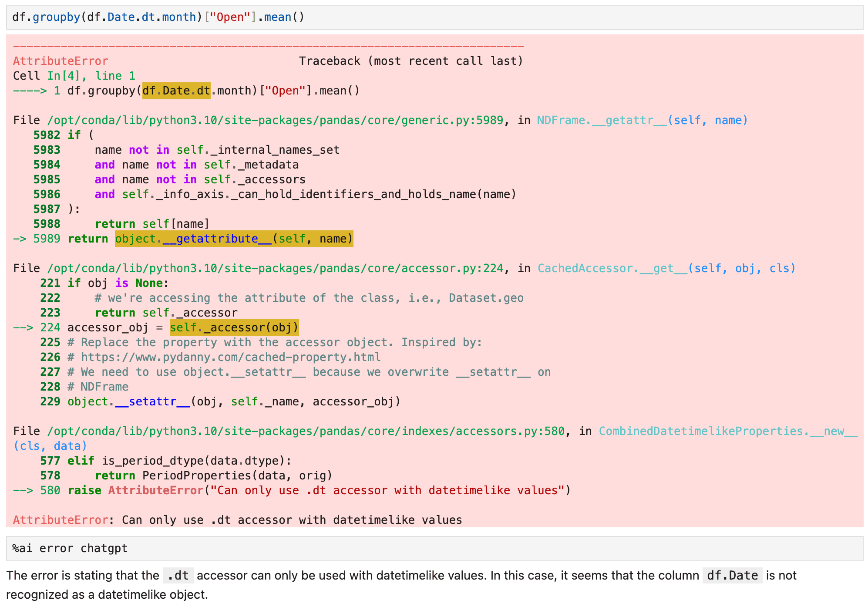Viewport: 868px width, 607px height.
Task: Click the '%ai error chatgpt' cell input
Action: click(434, 548)
